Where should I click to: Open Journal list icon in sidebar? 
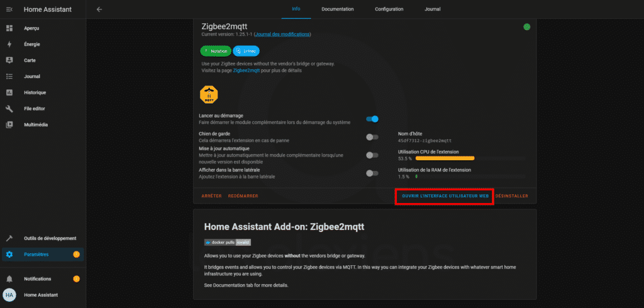pos(9,77)
